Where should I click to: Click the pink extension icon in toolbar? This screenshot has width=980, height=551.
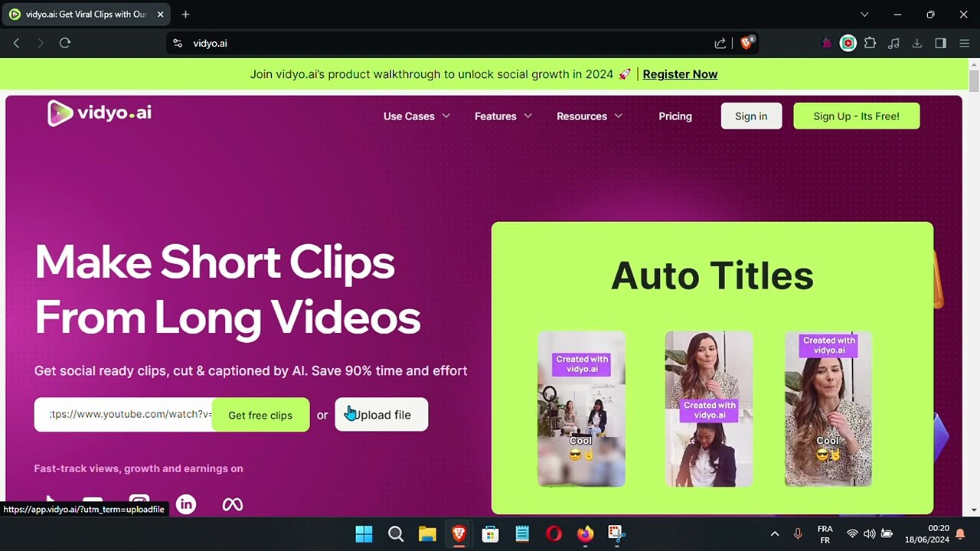[x=826, y=44]
